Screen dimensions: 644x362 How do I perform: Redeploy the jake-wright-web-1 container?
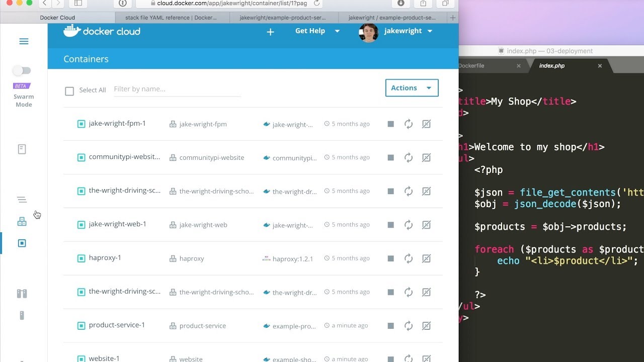pos(409,225)
